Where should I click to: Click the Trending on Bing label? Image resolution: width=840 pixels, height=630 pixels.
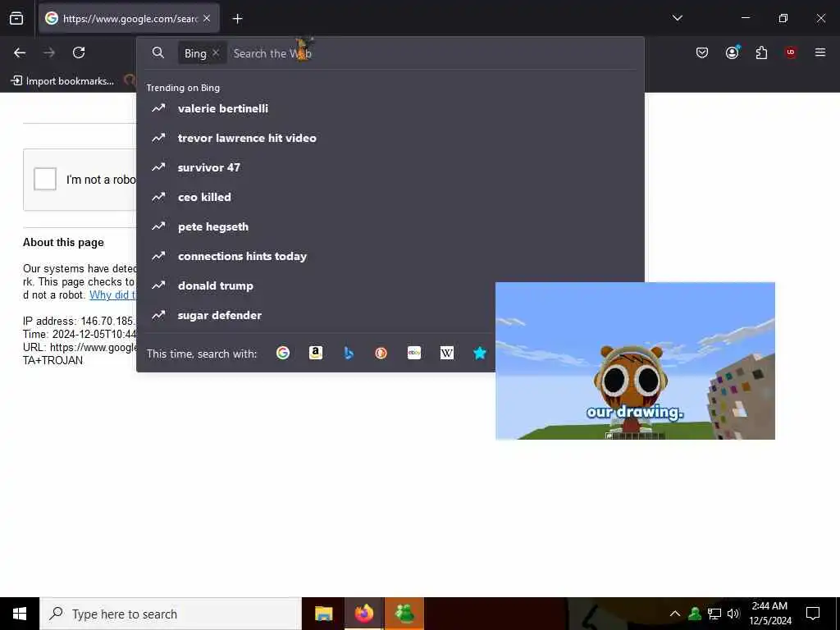(x=183, y=87)
